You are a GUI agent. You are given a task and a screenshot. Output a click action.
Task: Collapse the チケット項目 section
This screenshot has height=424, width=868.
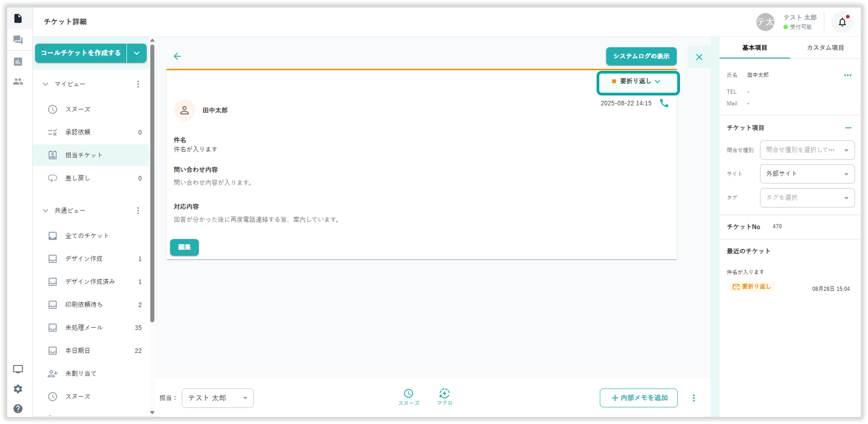click(x=848, y=128)
